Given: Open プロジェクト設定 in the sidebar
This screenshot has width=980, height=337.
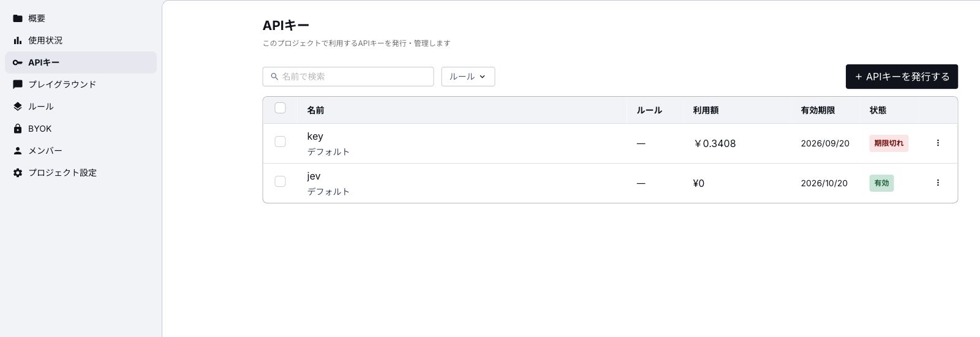Looking at the screenshot, I should [81, 173].
